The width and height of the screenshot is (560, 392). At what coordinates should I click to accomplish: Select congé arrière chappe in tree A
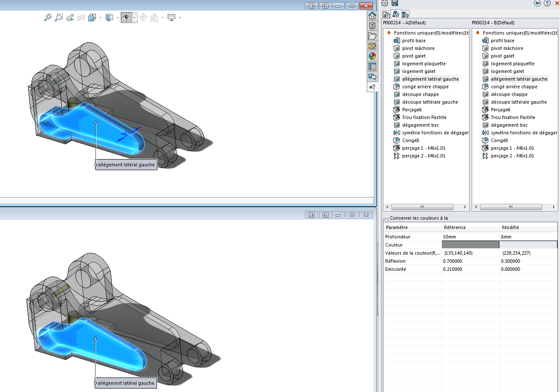[x=425, y=87]
